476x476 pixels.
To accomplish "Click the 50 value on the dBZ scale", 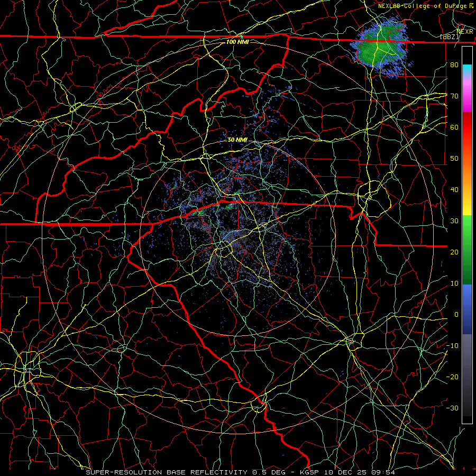I will 454,159.
